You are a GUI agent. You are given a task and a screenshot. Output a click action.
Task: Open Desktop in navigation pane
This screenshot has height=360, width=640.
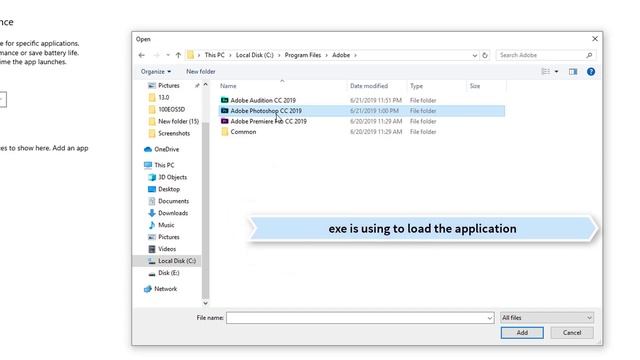[x=169, y=189]
